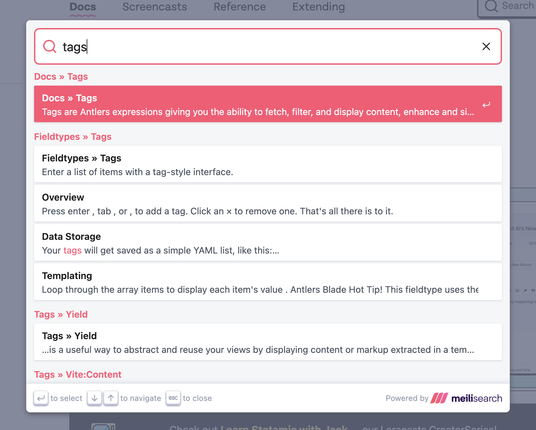The image size is (536, 430).
Task: Click the highlighted 'tags' word in Data Storage
Action: [x=72, y=251]
